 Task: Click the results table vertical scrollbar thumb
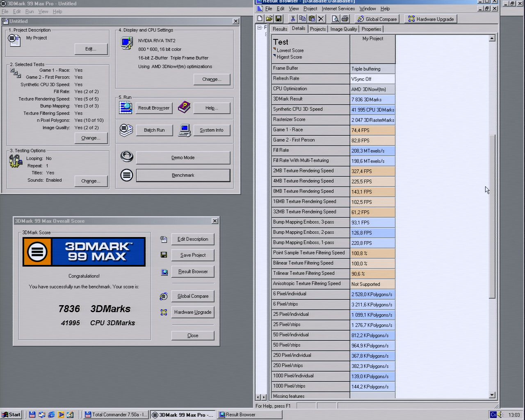(492, 216)
